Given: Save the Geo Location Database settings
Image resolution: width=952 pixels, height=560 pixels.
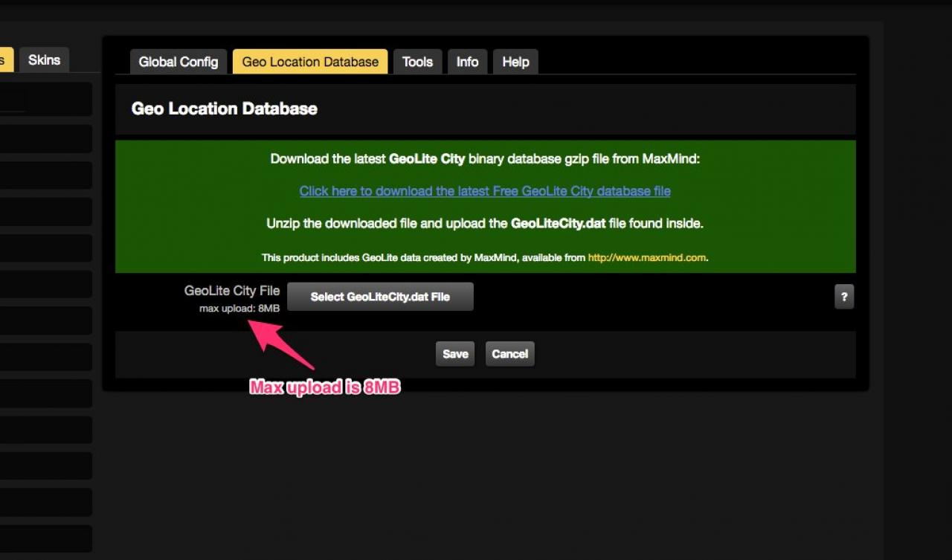Looking at the screenshot, I should point(455,354).
